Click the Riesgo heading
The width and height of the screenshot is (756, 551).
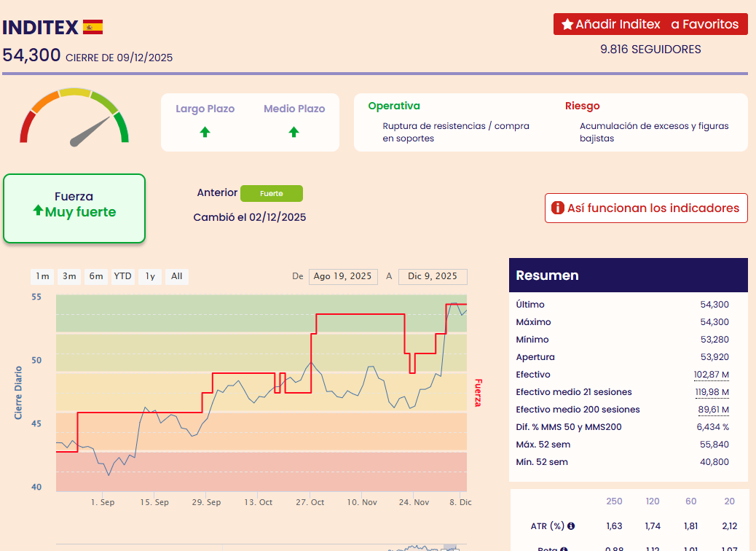(x=583, y=106)
